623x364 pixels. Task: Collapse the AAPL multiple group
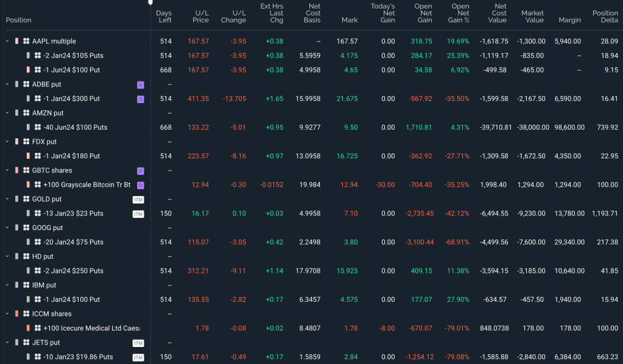pyautogui.click(x=7, y=41)
